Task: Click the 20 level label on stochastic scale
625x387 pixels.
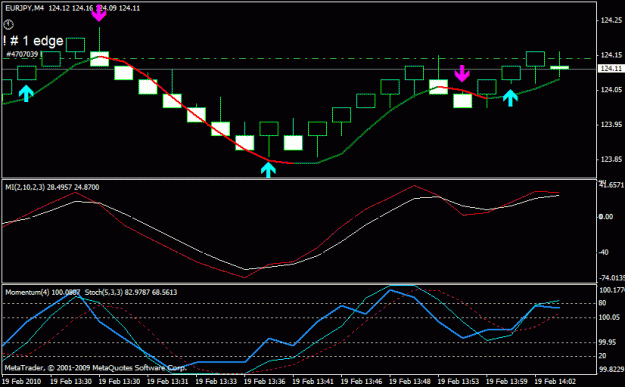Action: click(602, 356)
